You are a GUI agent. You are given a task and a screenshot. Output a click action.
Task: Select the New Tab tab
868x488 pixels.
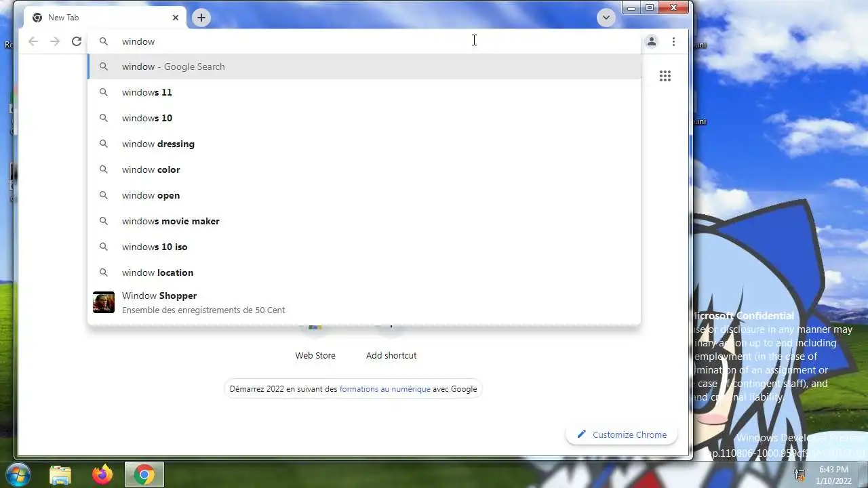pyautogui.click(x=105, y=18)
